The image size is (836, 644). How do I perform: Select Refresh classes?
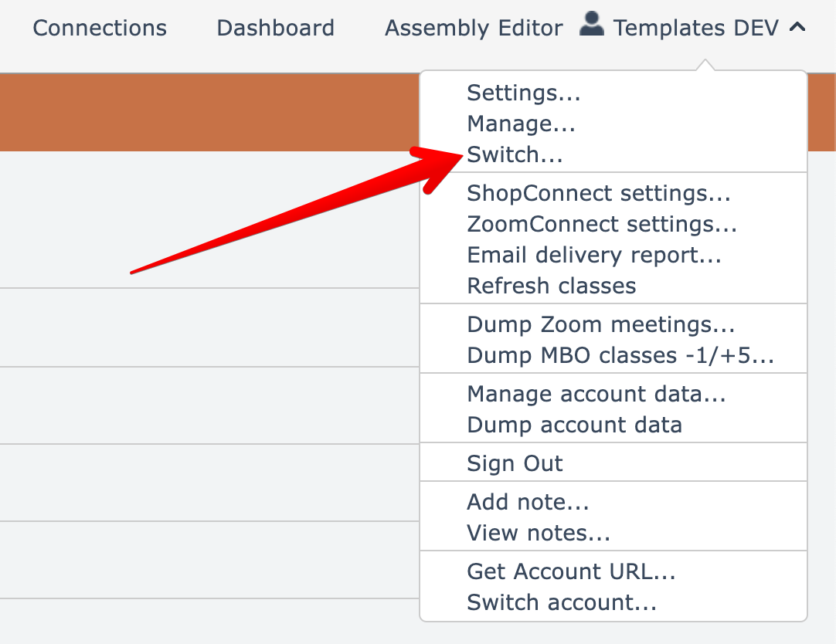[552, 286]
